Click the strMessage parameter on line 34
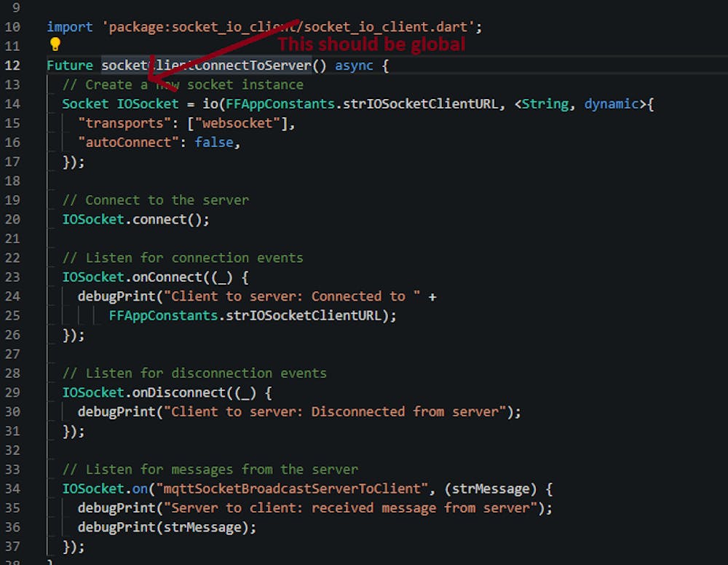728x565 pixels. [x=491, y=489]
